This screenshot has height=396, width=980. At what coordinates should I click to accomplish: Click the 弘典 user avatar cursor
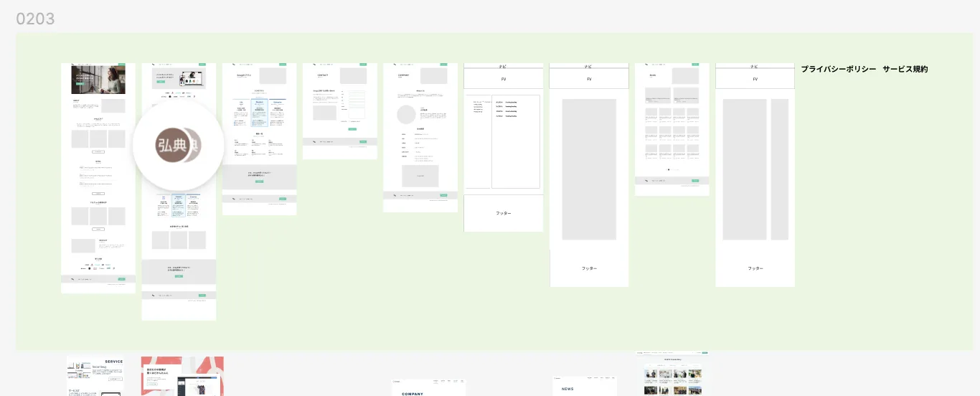(x=178, y=146)
